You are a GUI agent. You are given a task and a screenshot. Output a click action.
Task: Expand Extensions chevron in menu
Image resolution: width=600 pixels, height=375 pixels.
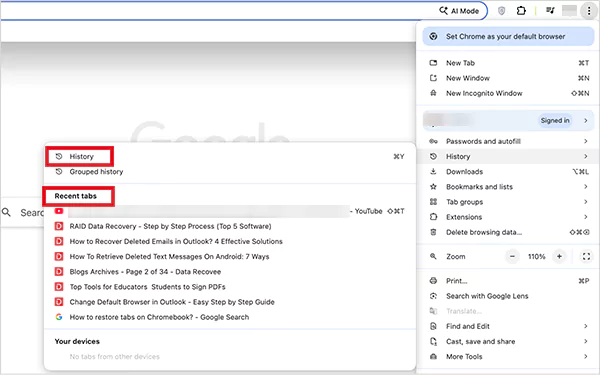coord(586,217)
